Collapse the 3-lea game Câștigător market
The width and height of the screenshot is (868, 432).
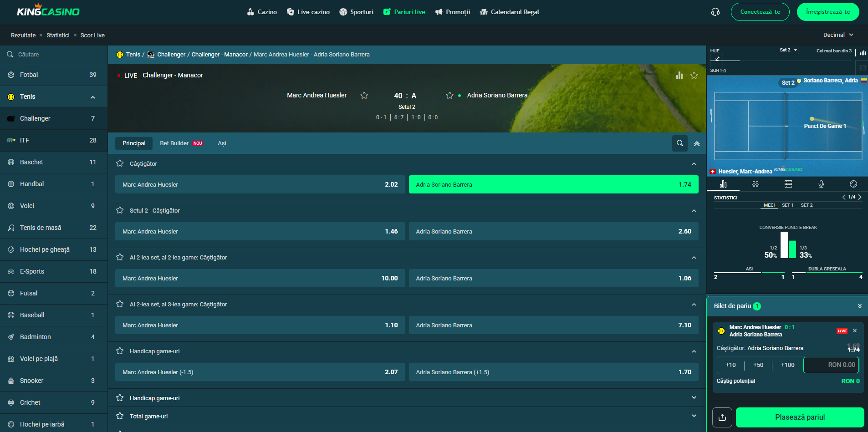(694, 305)
